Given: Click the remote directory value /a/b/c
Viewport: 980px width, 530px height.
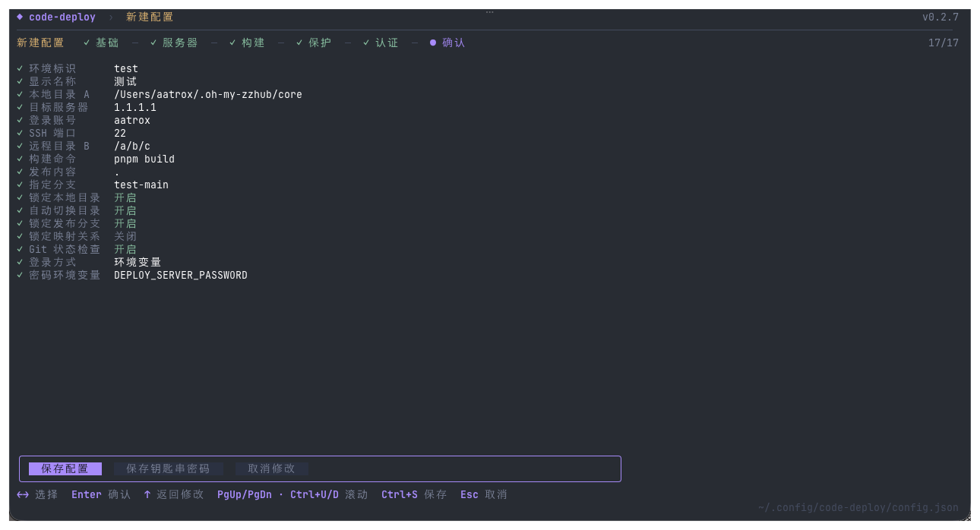Looking at the screenshot, I should point(132,146).
